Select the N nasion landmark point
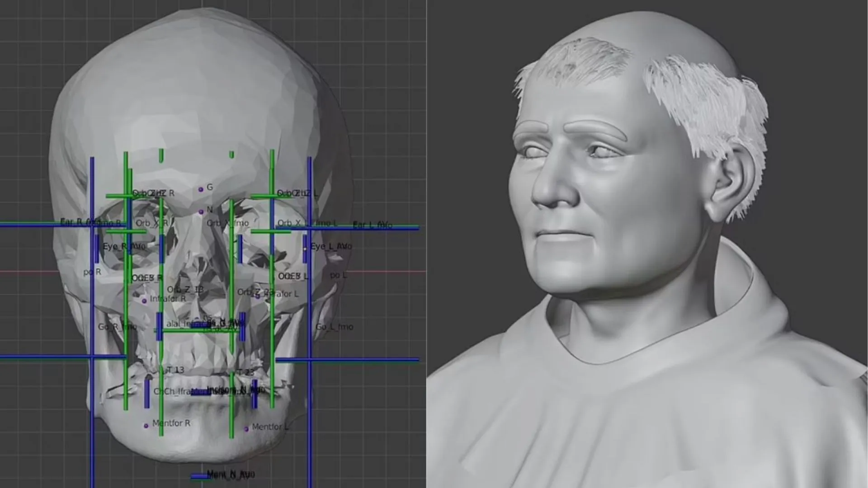 [201, 211]
